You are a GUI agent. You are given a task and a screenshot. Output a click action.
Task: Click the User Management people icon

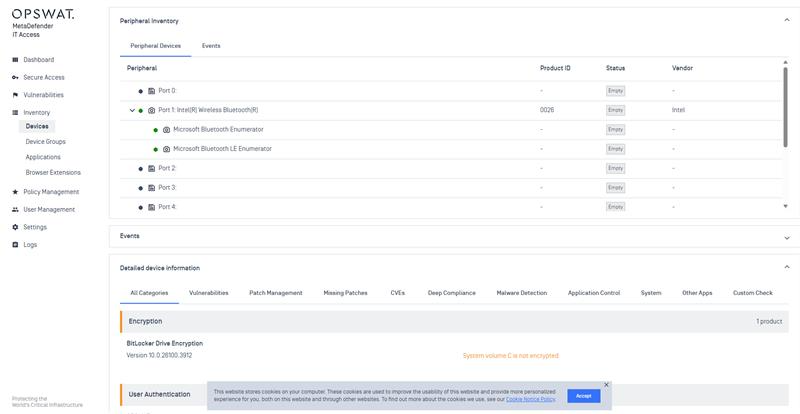(15, 209)
